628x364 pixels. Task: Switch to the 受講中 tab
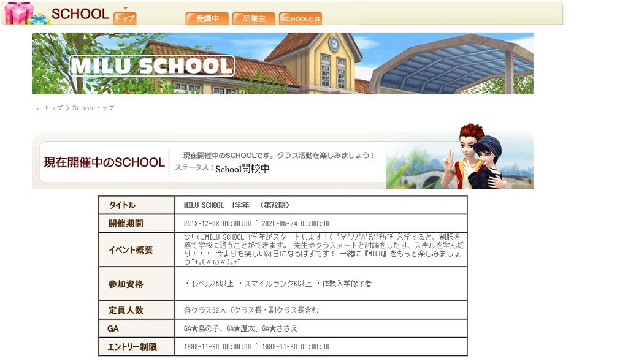(207, 18)
